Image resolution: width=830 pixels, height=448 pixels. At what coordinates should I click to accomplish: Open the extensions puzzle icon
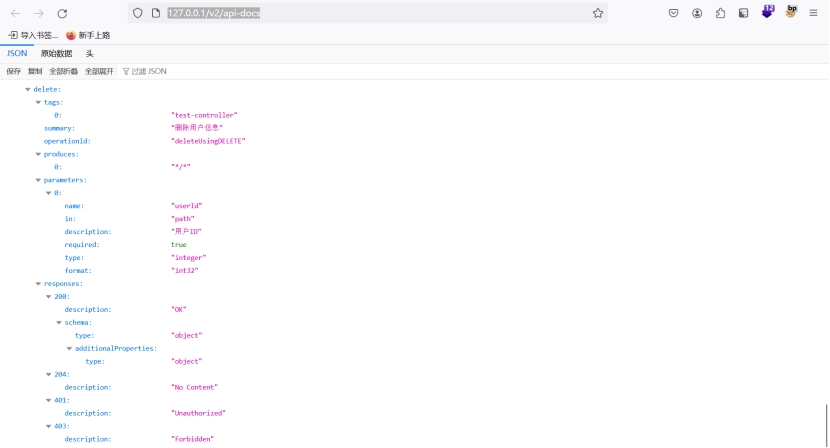pyautogui.click(x=720, y=13)
